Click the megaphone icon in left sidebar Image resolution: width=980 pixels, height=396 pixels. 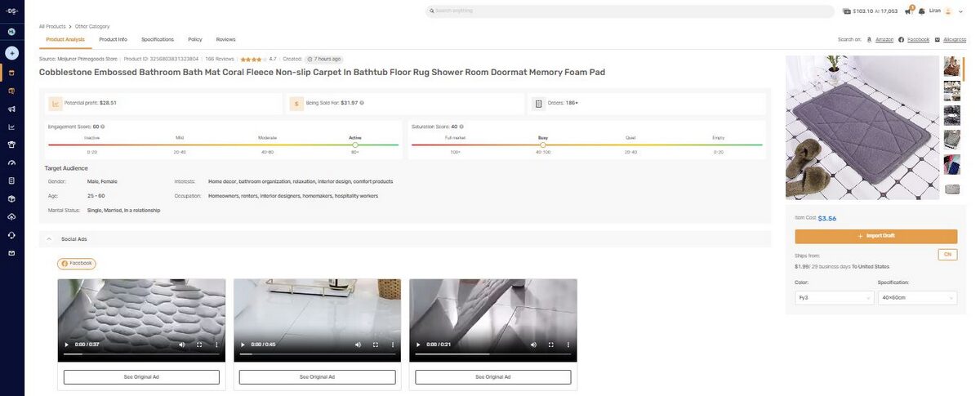[11, 109]
